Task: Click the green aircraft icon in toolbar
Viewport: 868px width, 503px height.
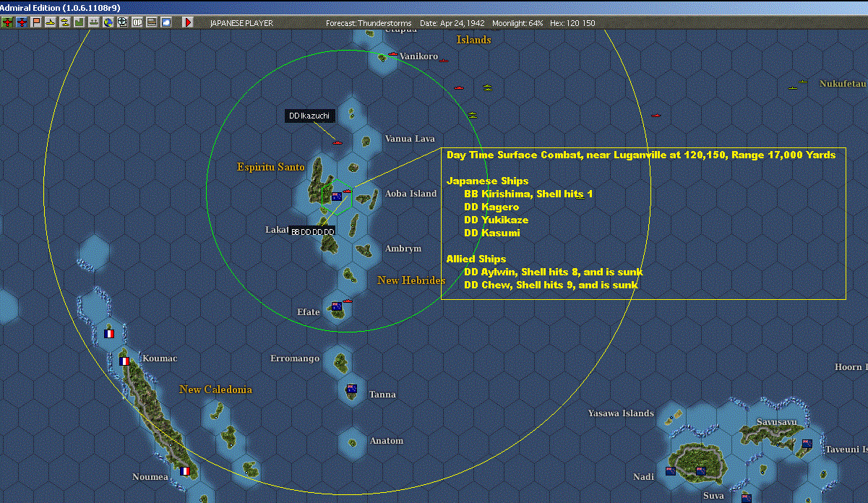Action: pos(7,22)
